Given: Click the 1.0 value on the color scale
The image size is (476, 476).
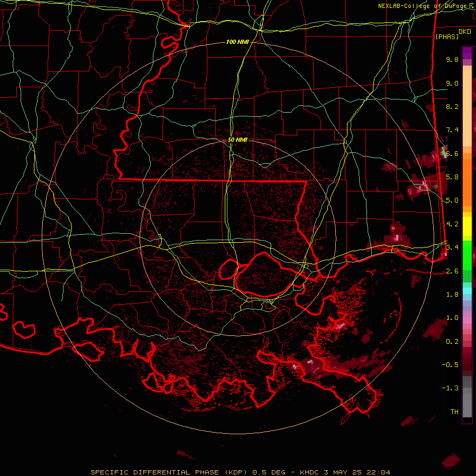Looking at the screenshot, I should point(452,318).
